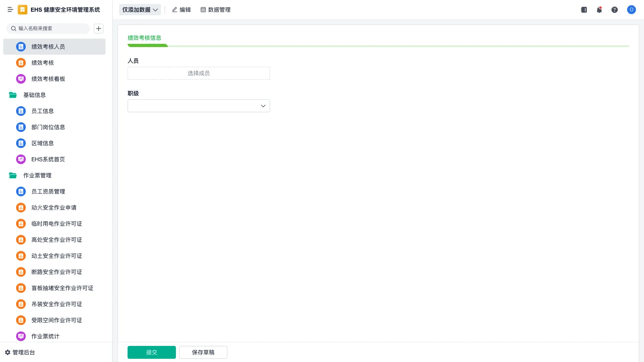The height and width of the screenshot is (362, 644).
Task: Open the 绩效考核看板 dashboard icon
Action: click(21, 79)
